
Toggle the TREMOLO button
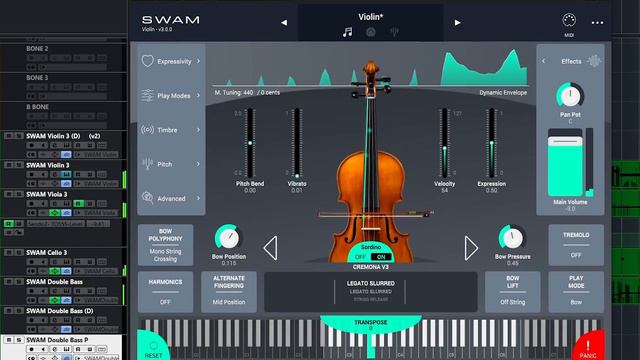[576, 245]
